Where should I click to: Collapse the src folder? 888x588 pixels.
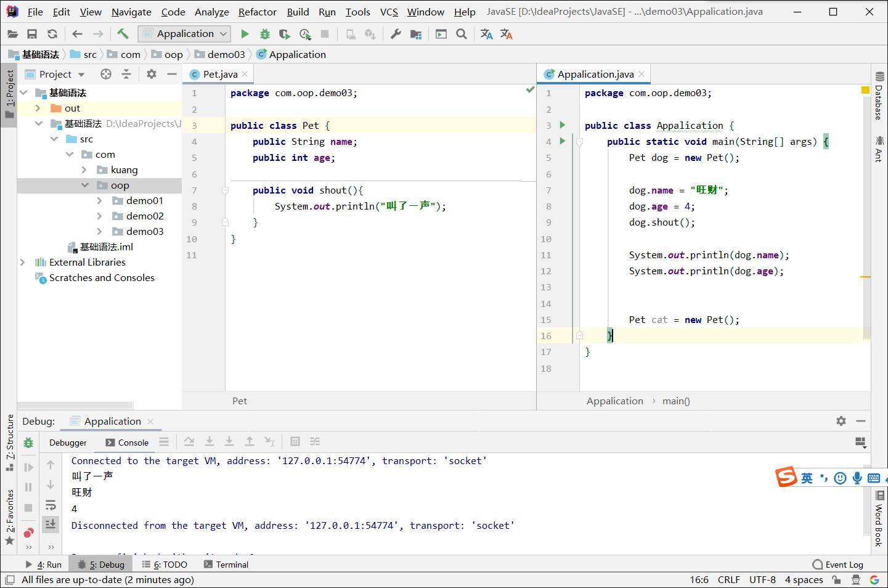point(54,139)
